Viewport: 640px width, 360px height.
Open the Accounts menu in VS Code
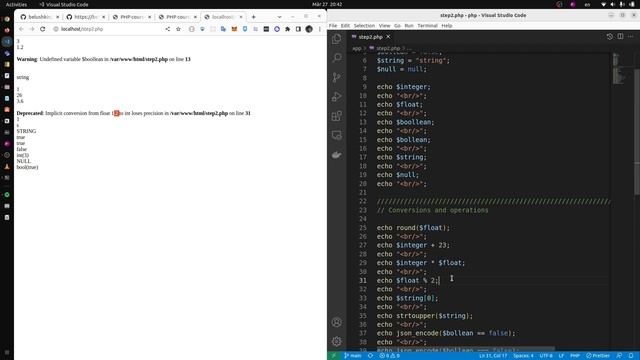click(x=337, y=322)
